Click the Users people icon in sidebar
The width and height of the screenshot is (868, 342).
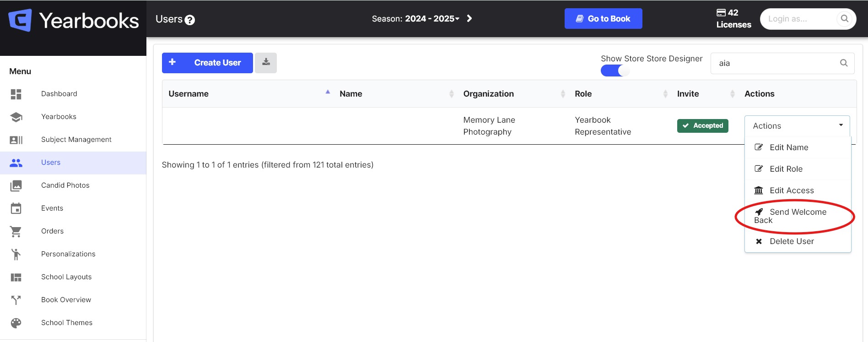click(x=16, y=163)
